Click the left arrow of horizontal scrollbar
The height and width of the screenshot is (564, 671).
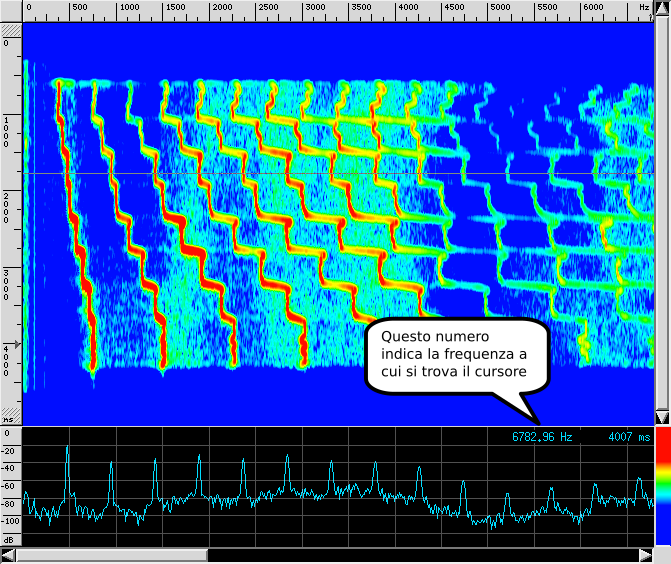(8, 555)
